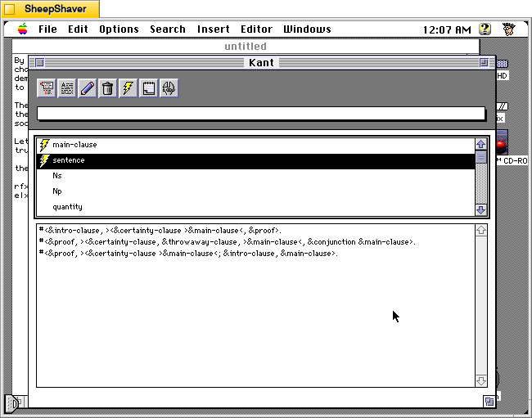532x418 pixels.
Task: Click the 12:07 AM menu bar clock
Action: pyautogui.click(x=447, y=29)
